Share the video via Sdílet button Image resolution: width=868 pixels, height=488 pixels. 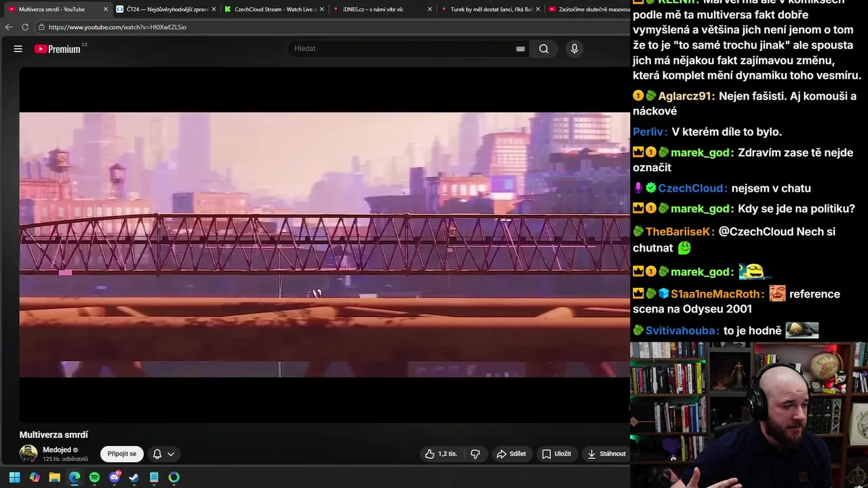(x=511, y=453)
